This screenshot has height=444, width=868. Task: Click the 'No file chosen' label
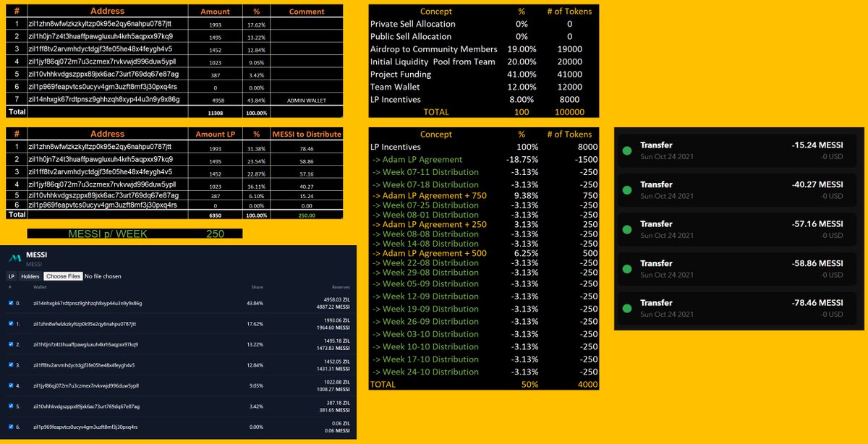(x=103, y=276)
